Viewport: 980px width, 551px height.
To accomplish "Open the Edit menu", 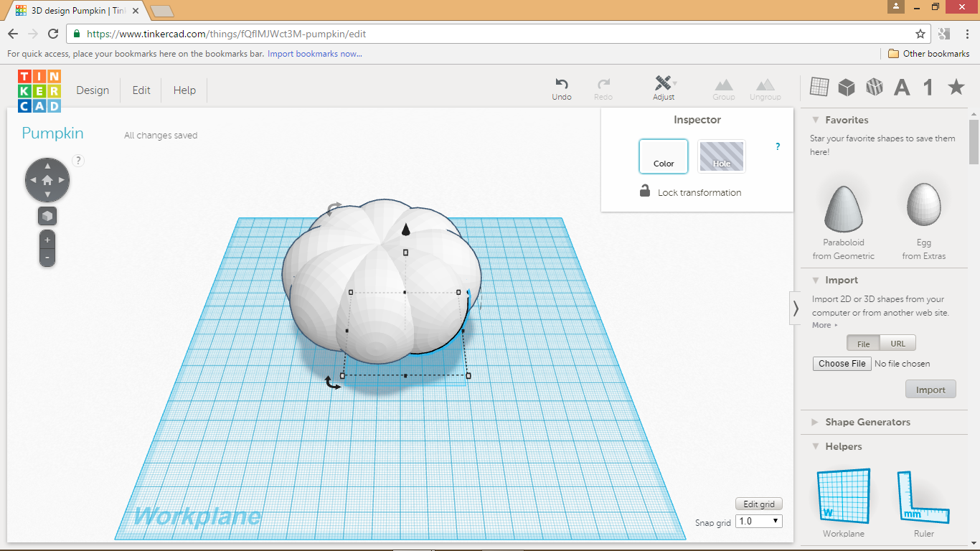I will 141,90.
